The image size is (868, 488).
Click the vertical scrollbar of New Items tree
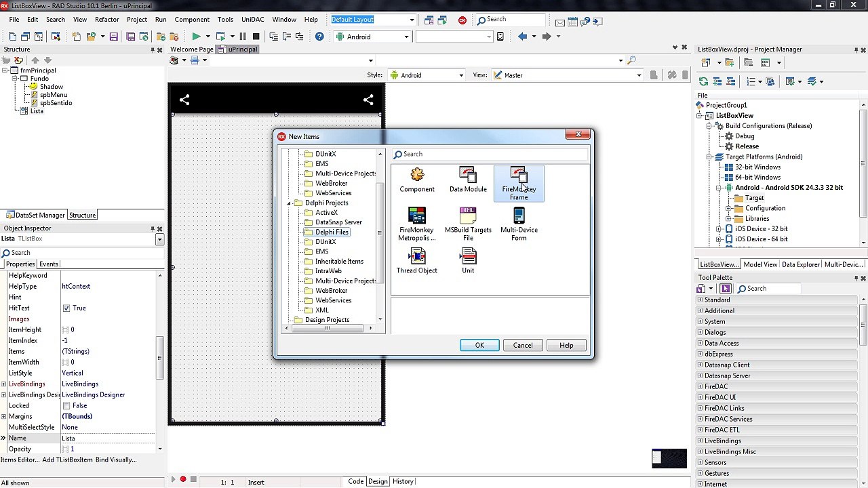click(380, 235)
